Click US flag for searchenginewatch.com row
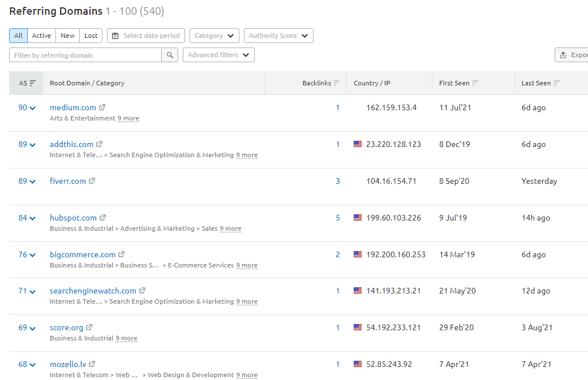This screenshot has height=380, width=588. coord(358,291)
